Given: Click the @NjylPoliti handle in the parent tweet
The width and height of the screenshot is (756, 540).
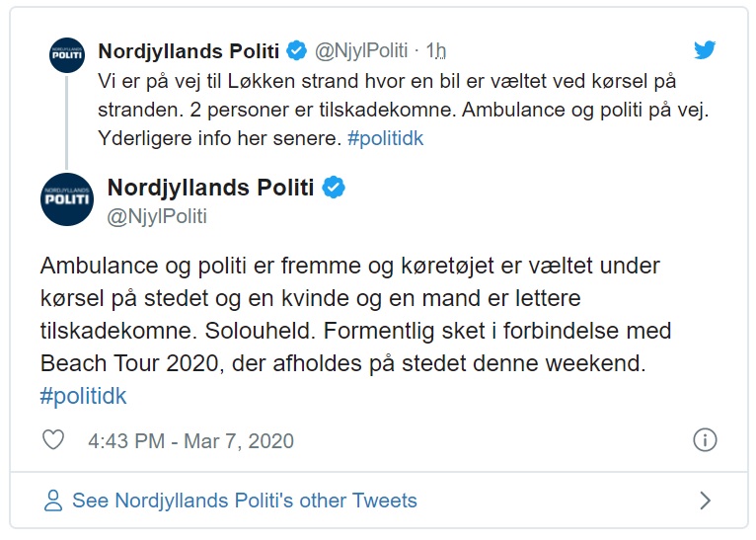Looking at the screenshot, I should pos(361,49).
